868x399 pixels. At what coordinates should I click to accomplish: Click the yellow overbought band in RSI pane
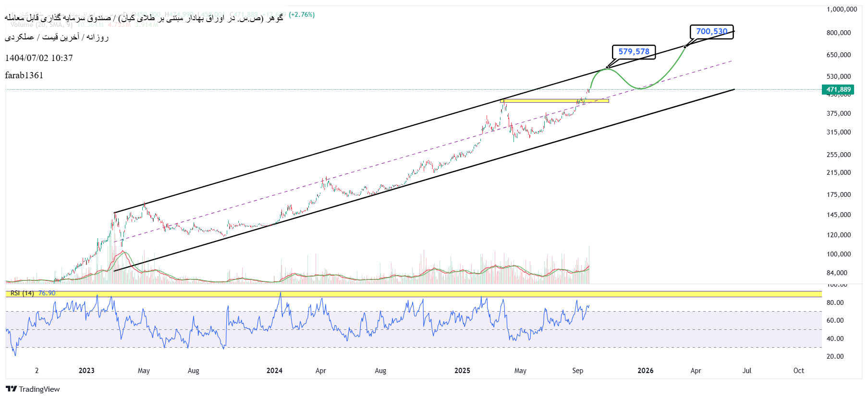click(413, 294)
